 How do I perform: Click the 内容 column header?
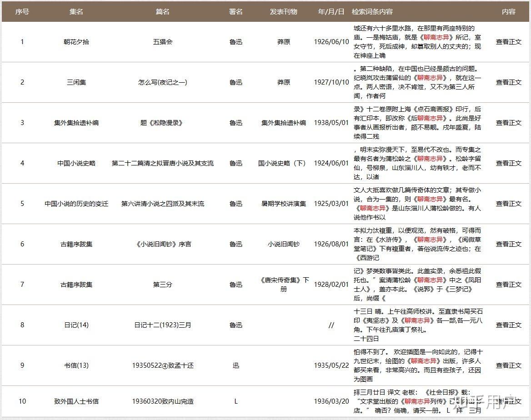point(508,12)
